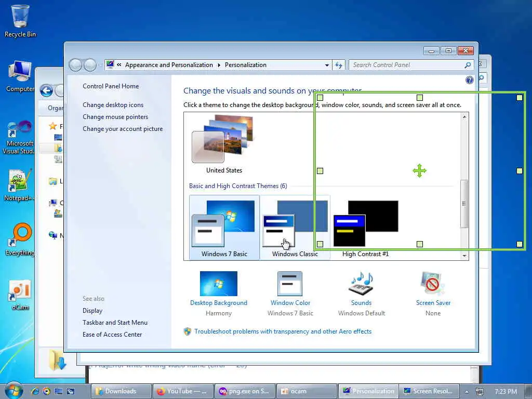
Task: Switch to YouTube Firefox taskbar window
Action: point(183,391)
